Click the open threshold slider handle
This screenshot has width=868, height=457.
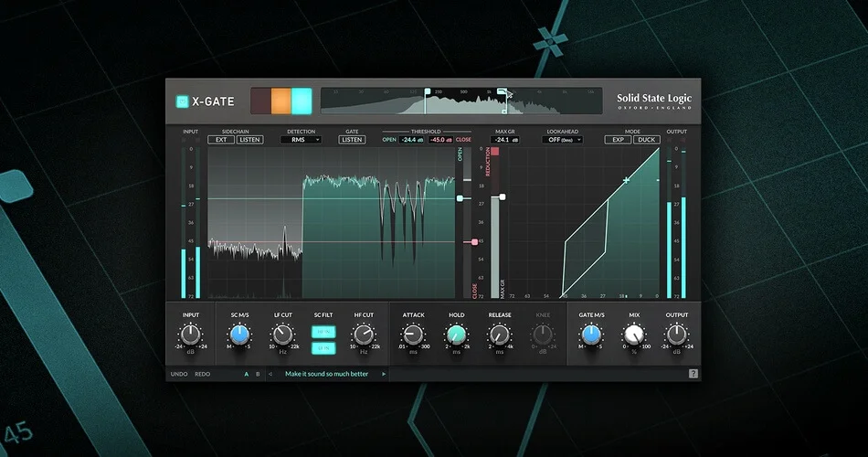(x=460, y=198)
